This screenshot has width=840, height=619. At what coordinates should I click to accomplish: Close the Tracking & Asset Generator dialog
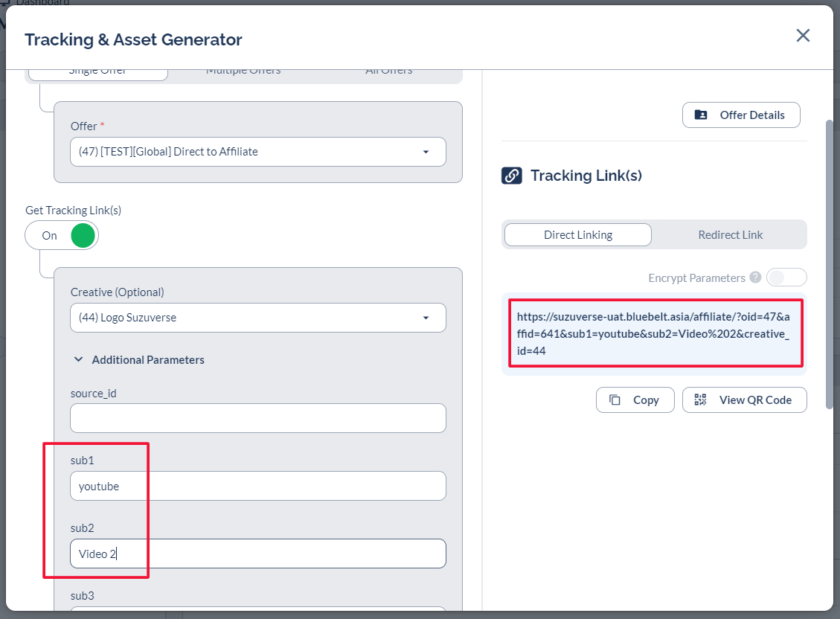(803, 36)
